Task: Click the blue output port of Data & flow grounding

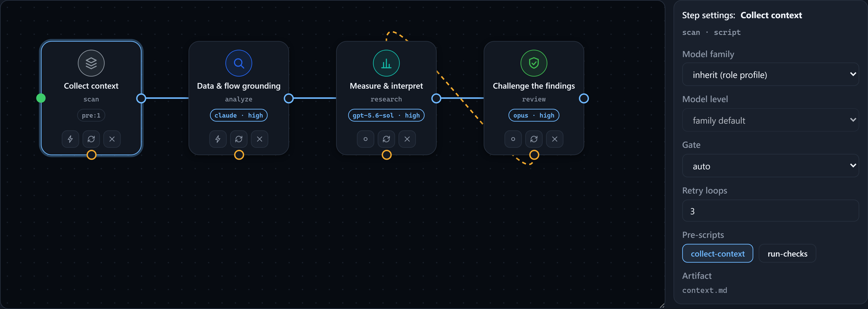Action: [289, 99]
